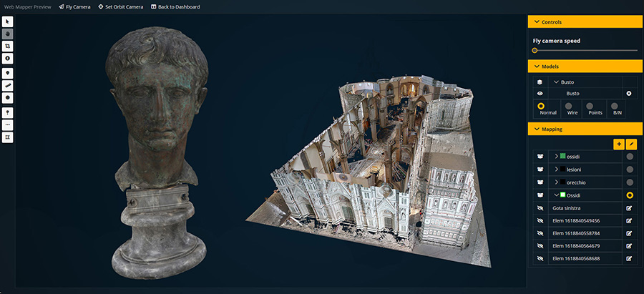This screenshot has width=644, height=294.
Task: Activate the ossidi mapping radio
Action: point(630,157)
